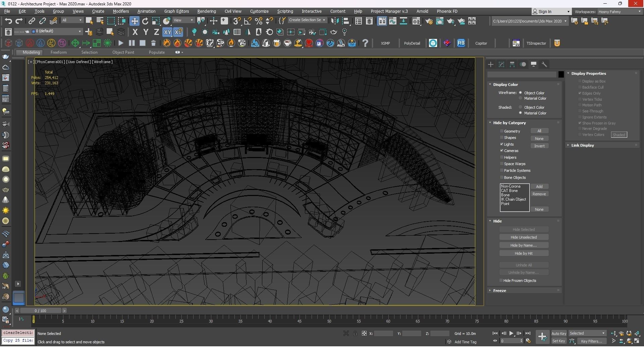Click the RB plugin icon
This screenshot has height=349, width=644.
click(x=461, y=43)
